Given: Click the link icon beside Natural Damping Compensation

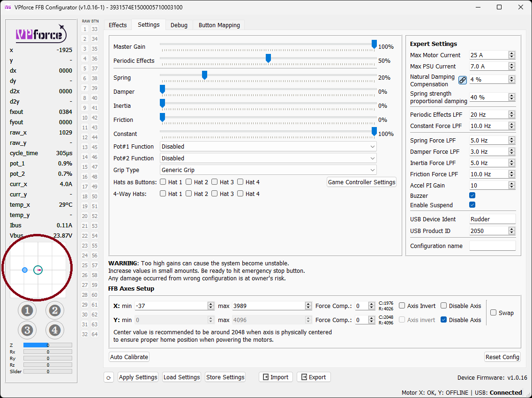Looking at the screenshot, I should click(x=463, y=80).
